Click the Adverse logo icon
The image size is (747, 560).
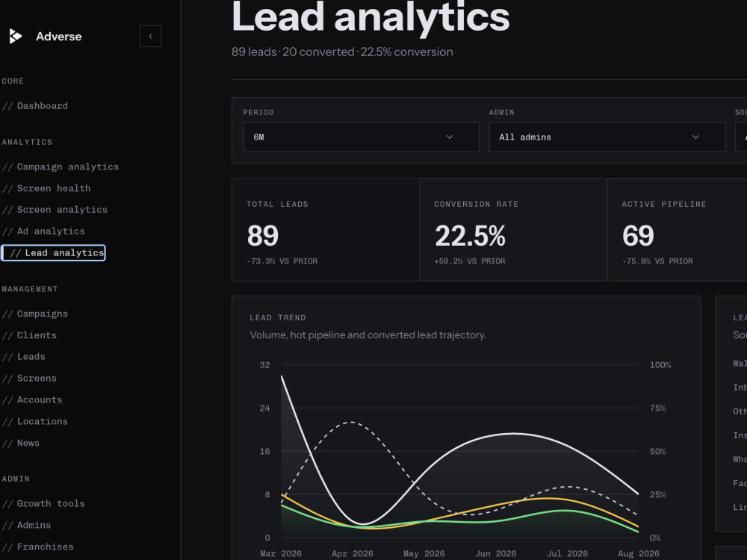click(15, 36)
